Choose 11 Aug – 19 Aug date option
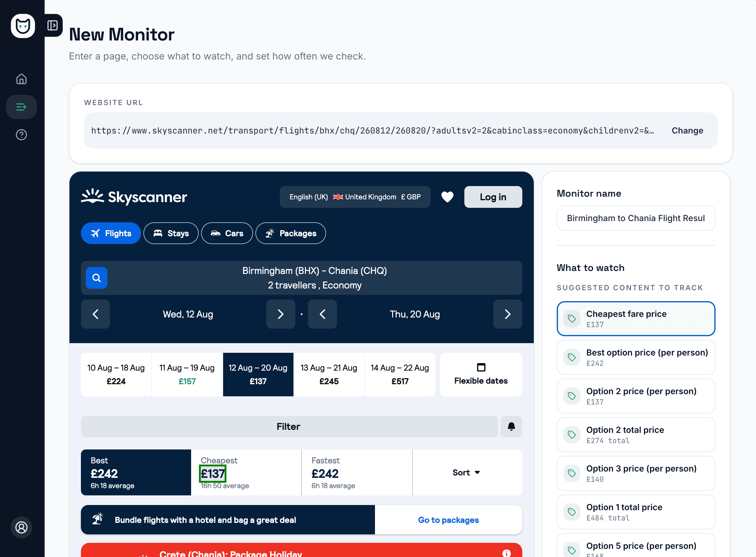This screenshot has height=557, width=756. click(x=187, y=375)
